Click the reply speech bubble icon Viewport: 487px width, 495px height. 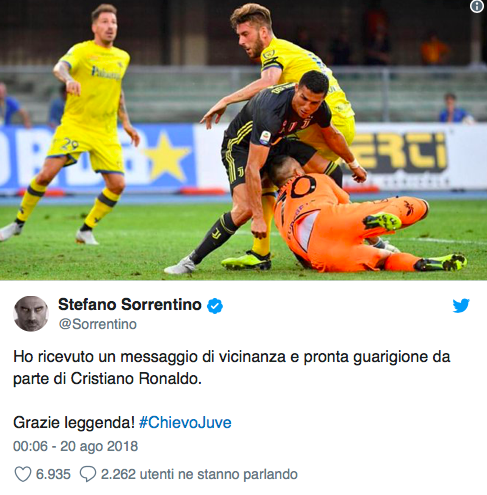coord(88,474)
